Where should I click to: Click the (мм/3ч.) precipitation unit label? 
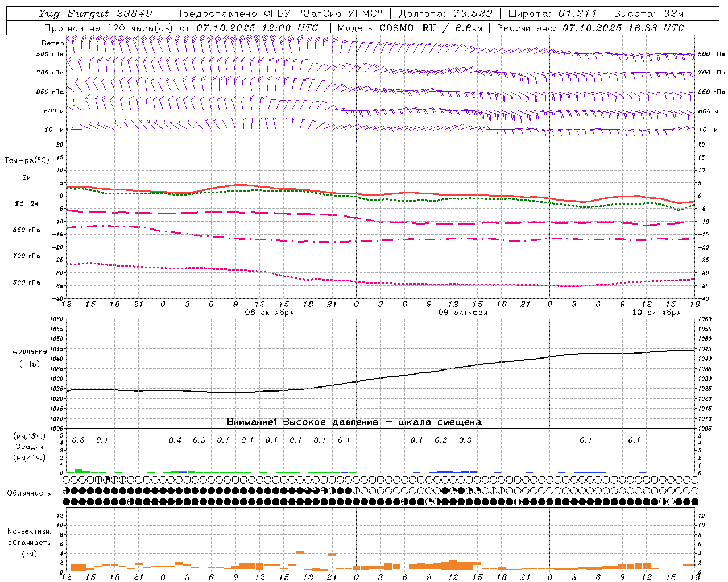(30, 436)
